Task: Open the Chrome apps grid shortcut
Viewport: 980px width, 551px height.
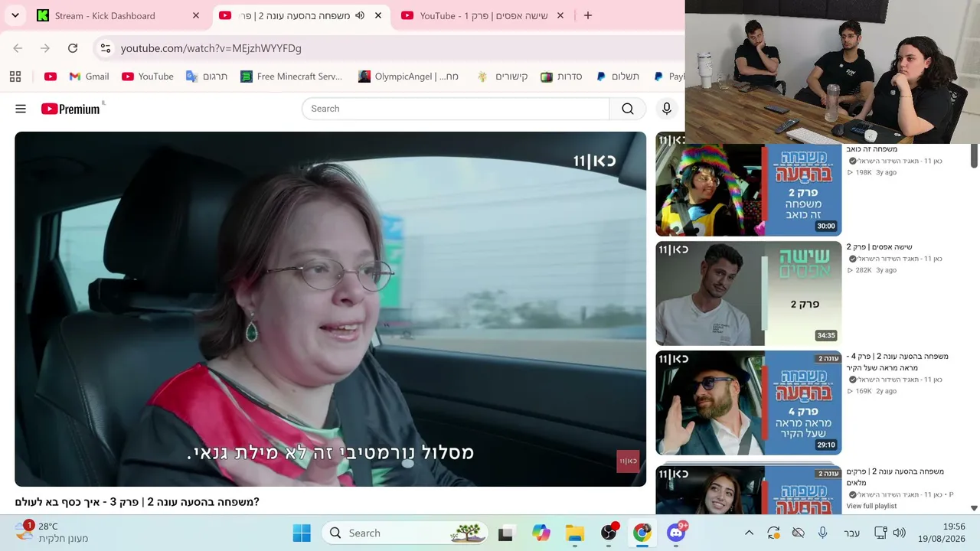Action: [15, 77]
